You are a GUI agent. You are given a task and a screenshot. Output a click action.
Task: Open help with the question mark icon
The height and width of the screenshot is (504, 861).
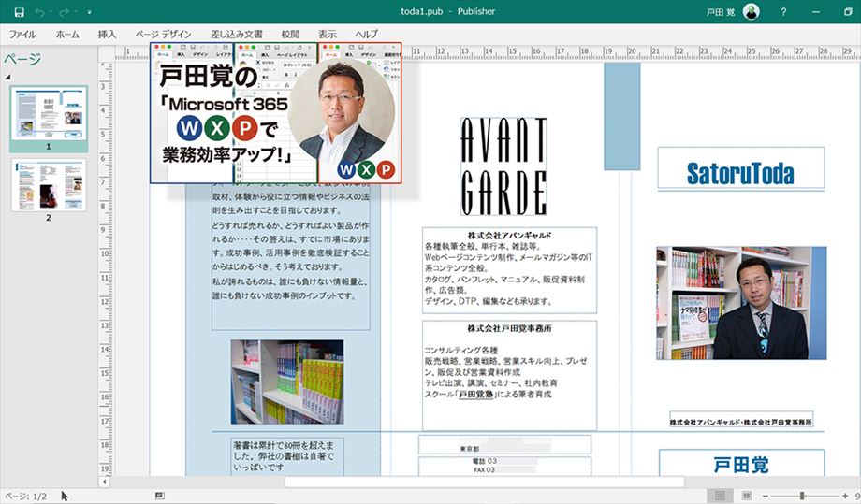point(783,11)
